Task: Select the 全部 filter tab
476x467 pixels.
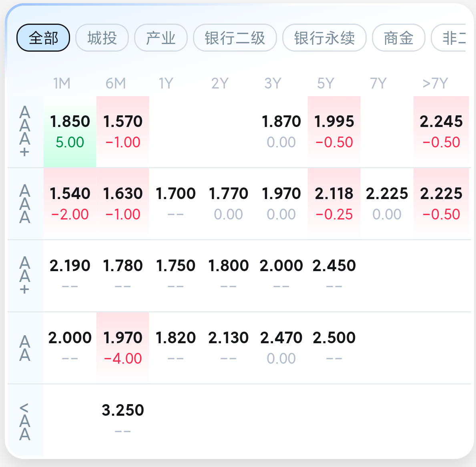Action: pyautogui.click(x=43, y=38)
